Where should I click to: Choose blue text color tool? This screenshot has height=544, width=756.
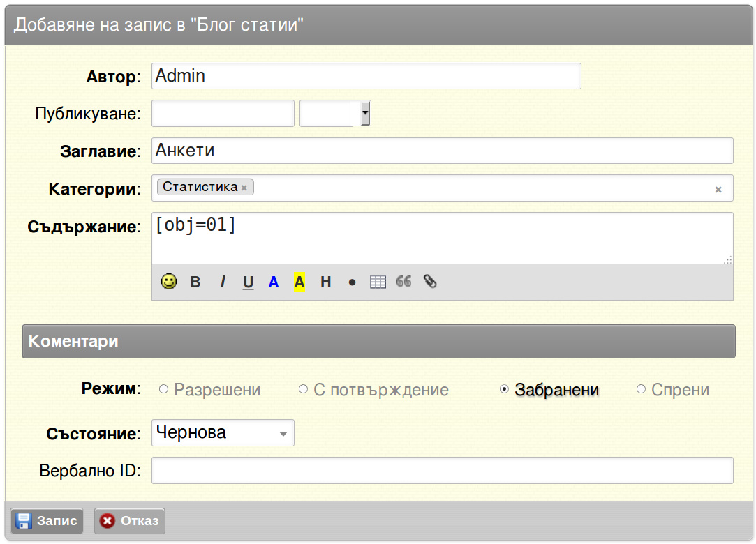(x=274, y=282)
